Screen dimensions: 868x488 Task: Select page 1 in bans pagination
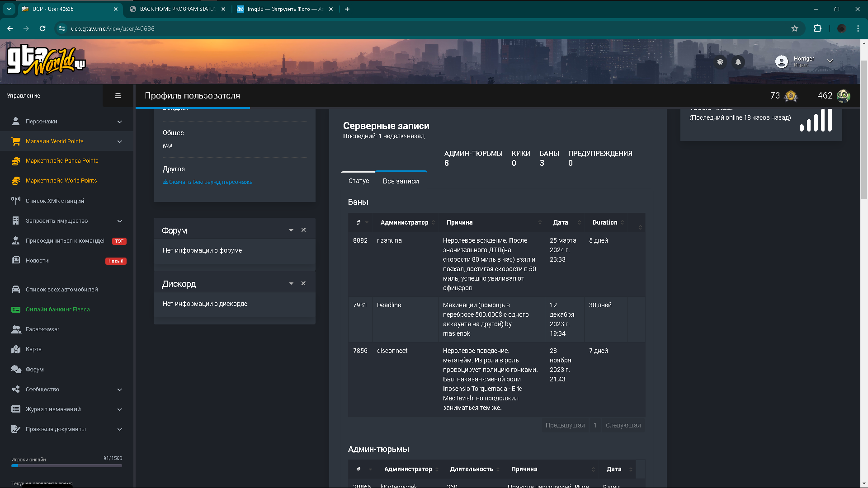point(595,425)
